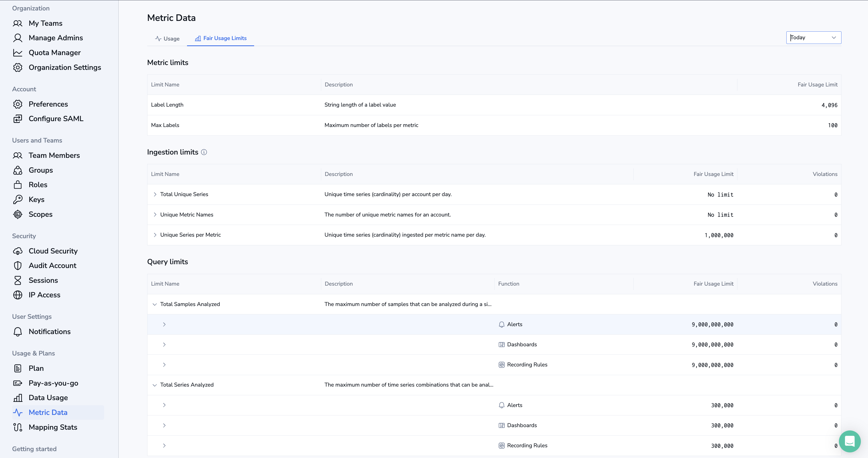868x458 pixels.
Task: Click the Groups icon
Action: [x=18, y=170]
